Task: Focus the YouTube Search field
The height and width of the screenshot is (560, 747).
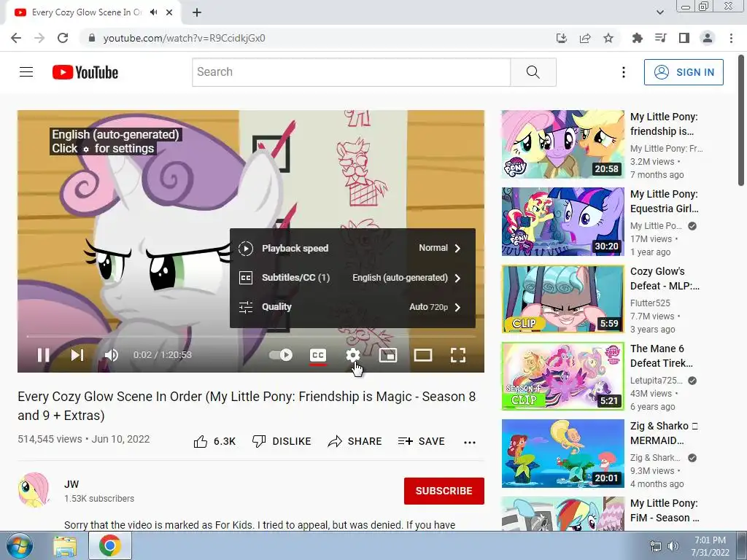Action: point(352,72)
